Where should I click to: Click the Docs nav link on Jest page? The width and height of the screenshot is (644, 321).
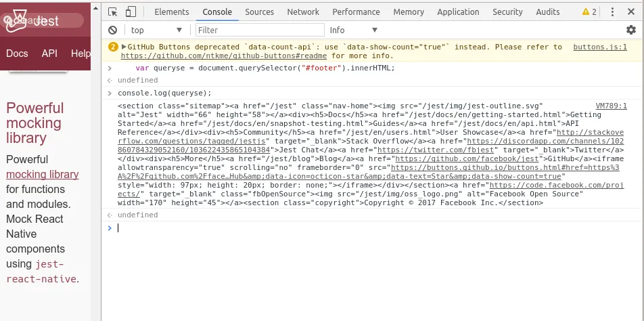tap(17, 53)
